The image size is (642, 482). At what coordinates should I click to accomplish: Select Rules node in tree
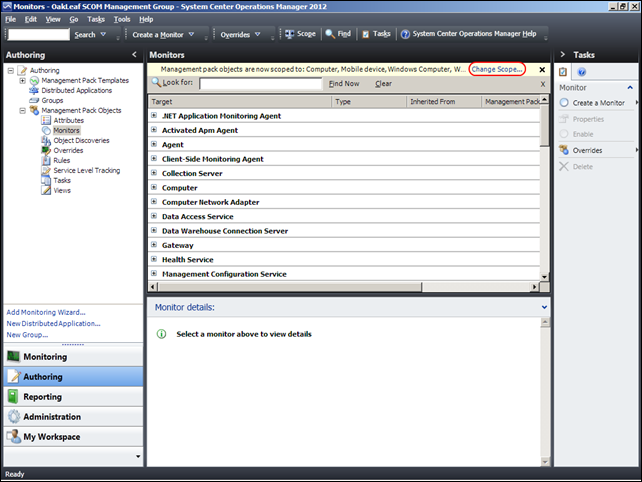61,161
